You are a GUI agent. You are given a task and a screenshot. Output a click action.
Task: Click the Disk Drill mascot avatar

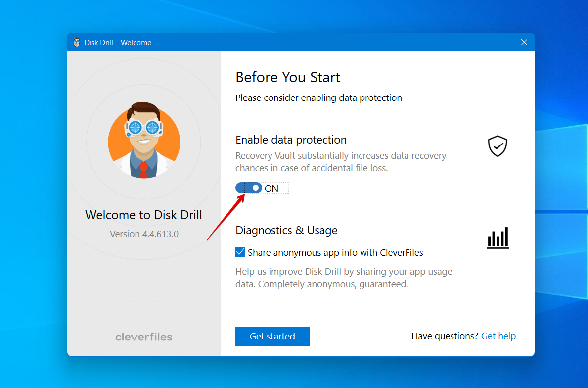[x=144, y=141]
